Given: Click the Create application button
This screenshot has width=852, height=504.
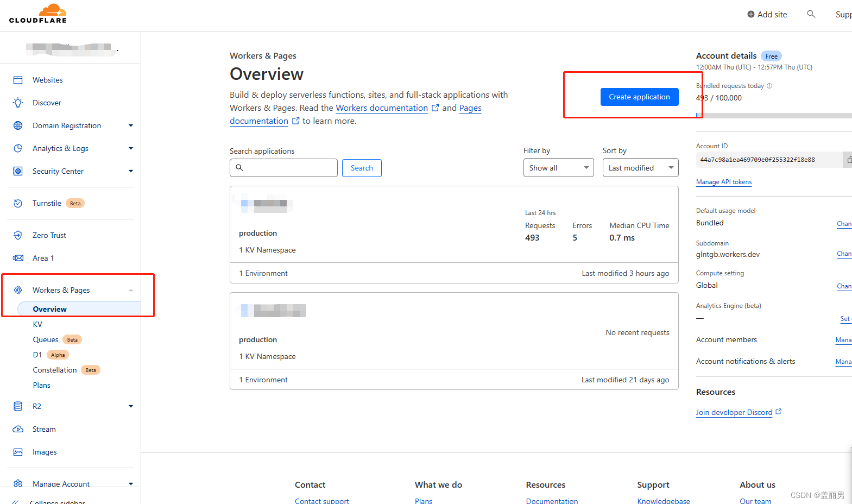Looking at the screenshot, I should (x=639, y=97).
